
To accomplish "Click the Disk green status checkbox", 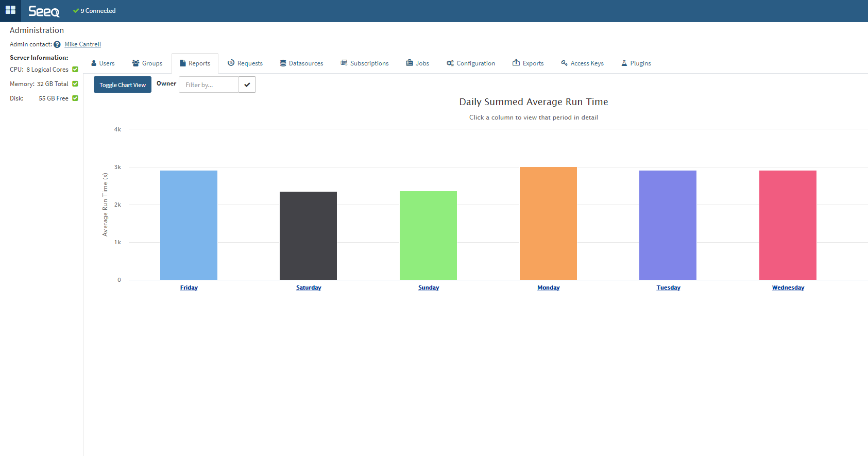I will pyautogui.click(x=75, y=98).
